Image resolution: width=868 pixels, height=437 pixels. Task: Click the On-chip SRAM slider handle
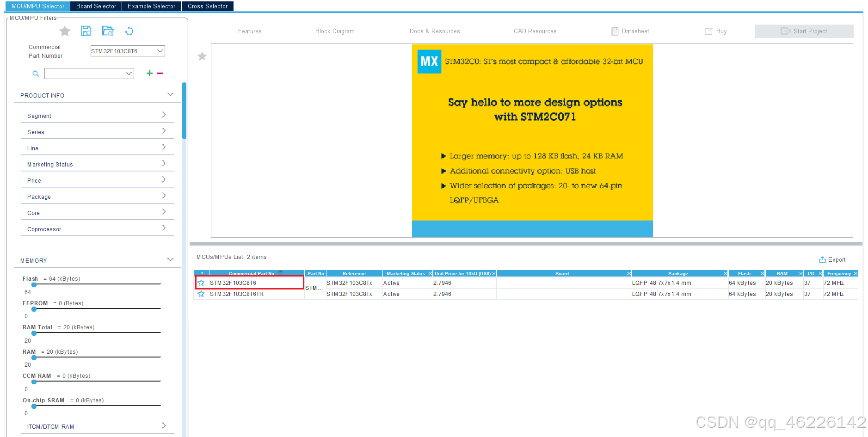click(34, 406)
